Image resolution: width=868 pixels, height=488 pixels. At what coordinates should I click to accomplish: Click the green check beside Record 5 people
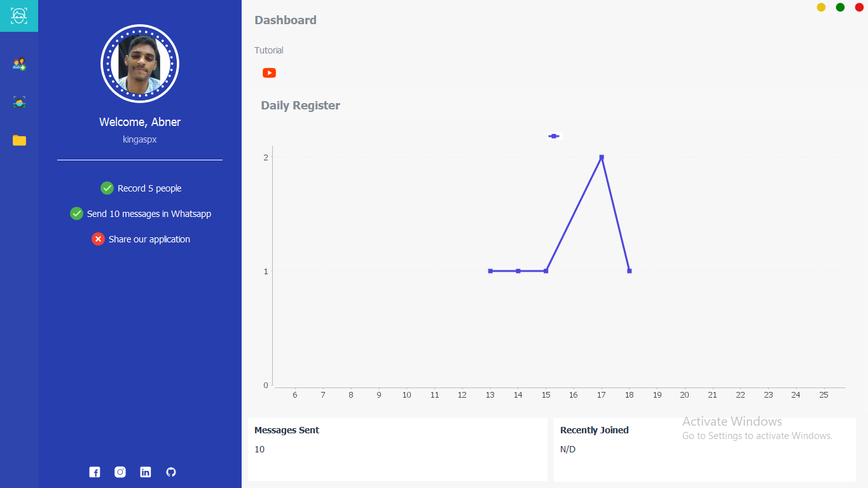tap(107, 188)
